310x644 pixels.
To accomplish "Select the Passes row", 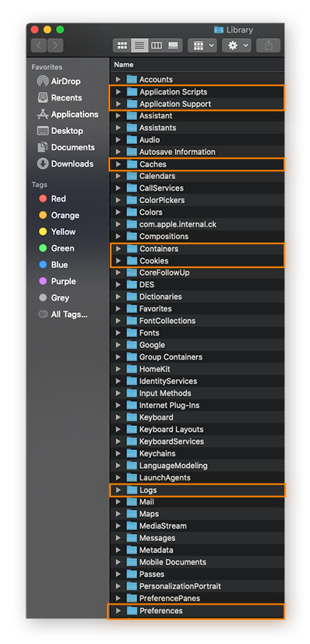I will [x=197, y=574].
